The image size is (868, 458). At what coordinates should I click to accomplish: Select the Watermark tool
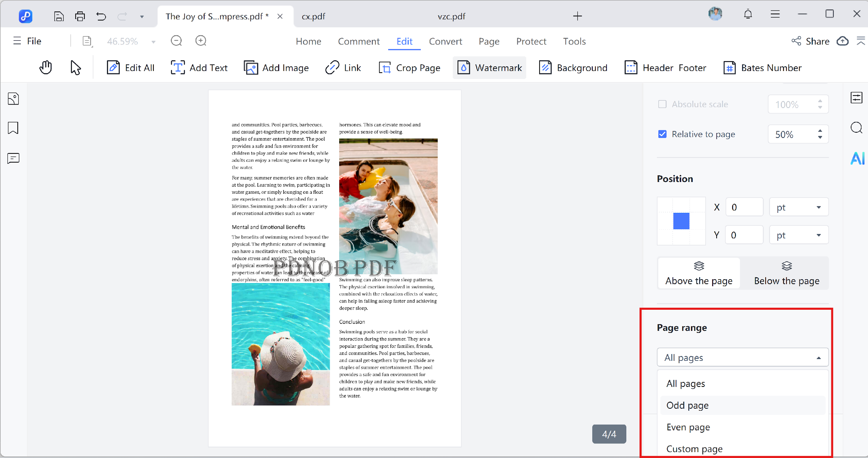point(489,67)
